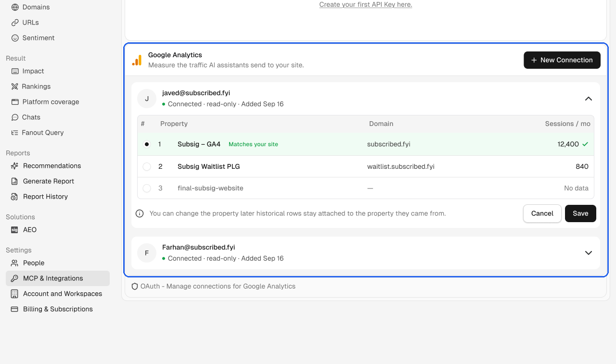This screenshot has height=364, width=616.
Task: Click the New Connection button
Action: coord(562,60)
